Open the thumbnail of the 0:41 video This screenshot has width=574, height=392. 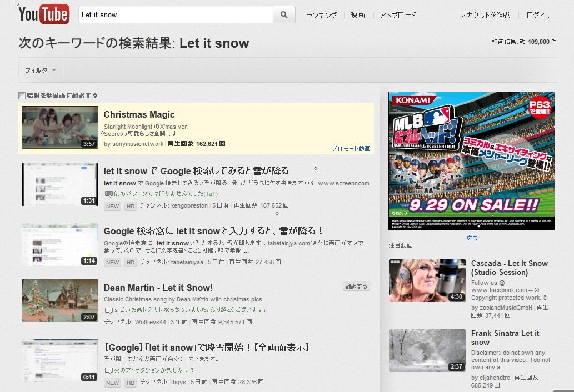[x=60, y=360]
